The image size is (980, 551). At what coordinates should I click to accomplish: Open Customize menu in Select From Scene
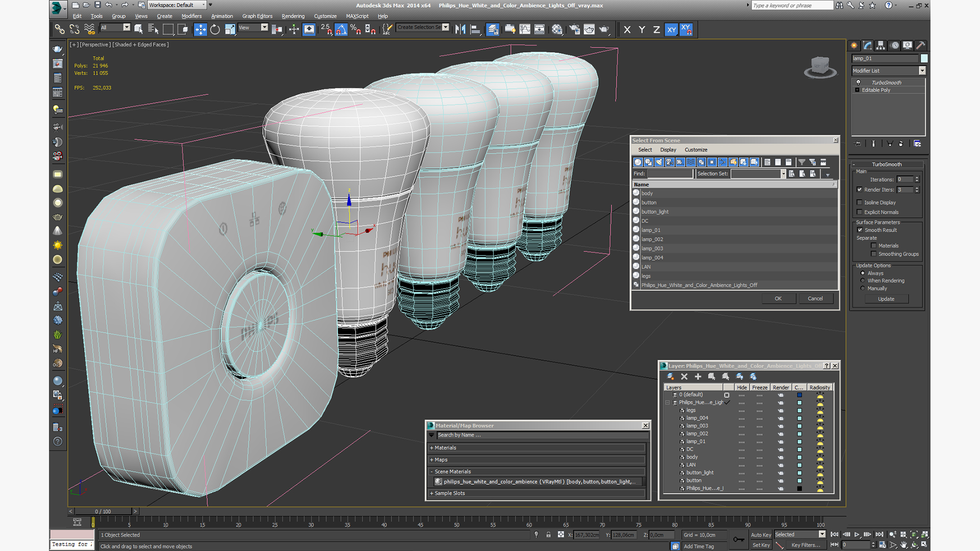click(x=696, y=150)
